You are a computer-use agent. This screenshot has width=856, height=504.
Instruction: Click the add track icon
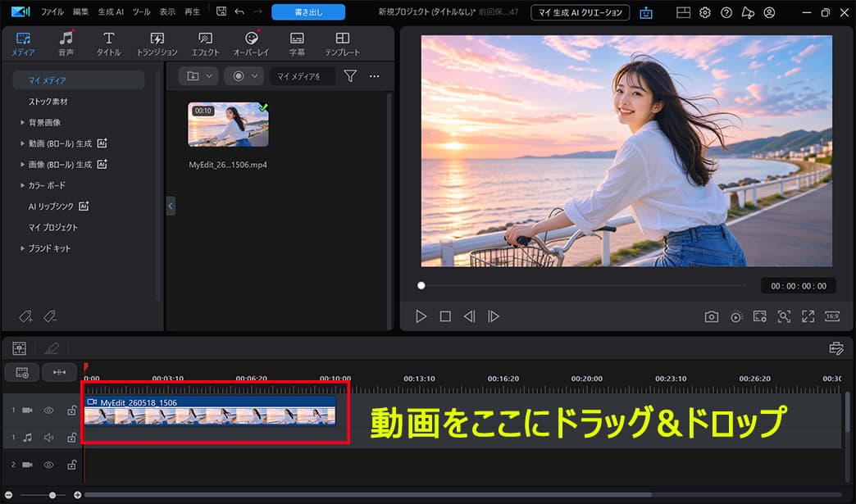coord(22,373)
